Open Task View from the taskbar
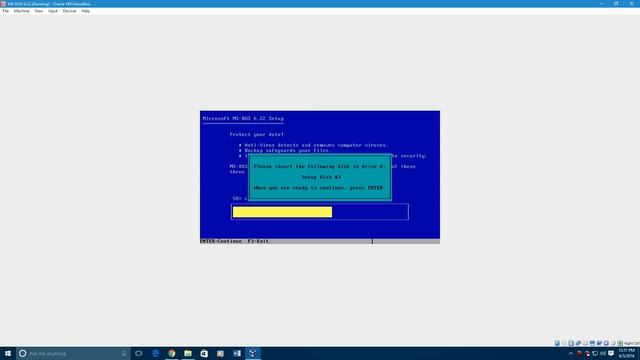This screenshot has width=640, height=360. (x=139, y=353)
